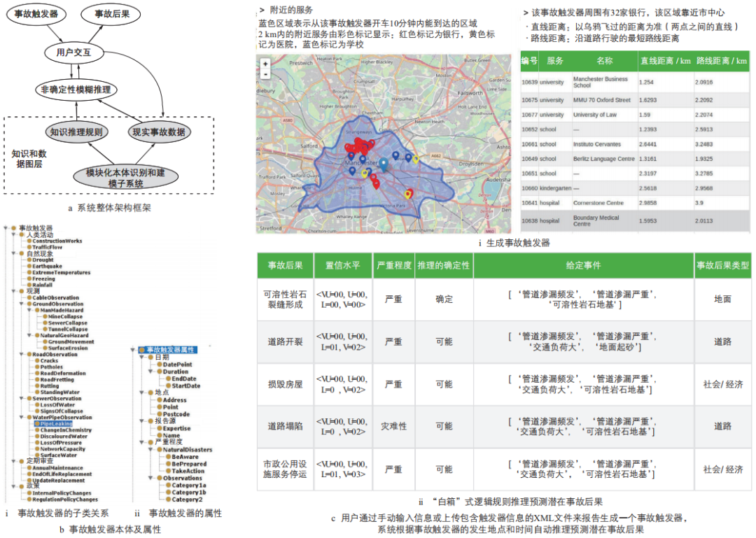This screenshot has height=538, width=756.
Task: Collapse the 事故触发器 root node
Action: [x=6, y=228]
